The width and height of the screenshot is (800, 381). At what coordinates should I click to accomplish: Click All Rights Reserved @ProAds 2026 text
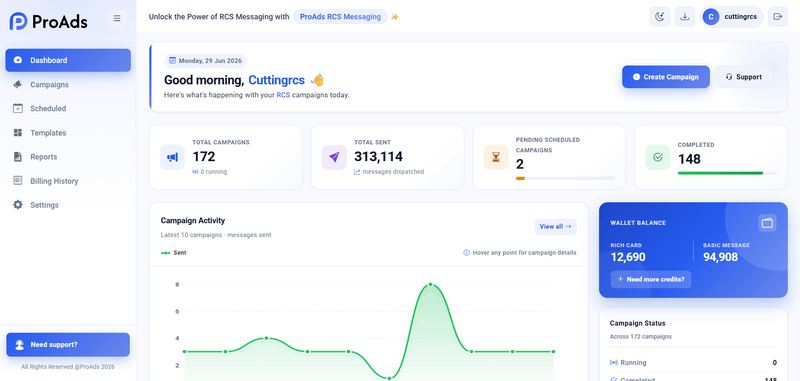[68, 367]
